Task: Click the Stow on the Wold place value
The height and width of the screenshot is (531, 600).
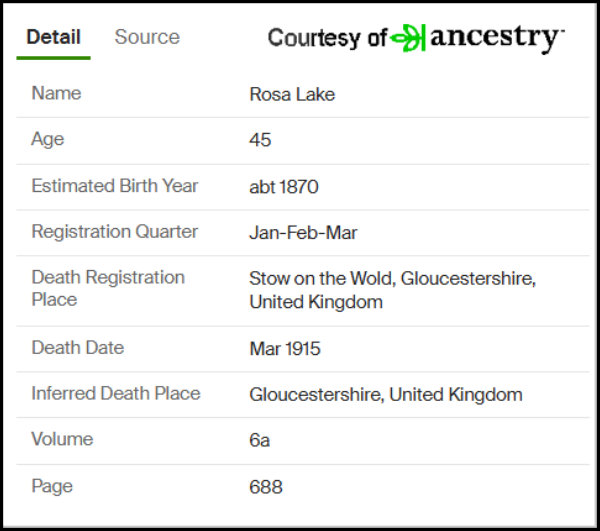Action: [x=392, y=290]
